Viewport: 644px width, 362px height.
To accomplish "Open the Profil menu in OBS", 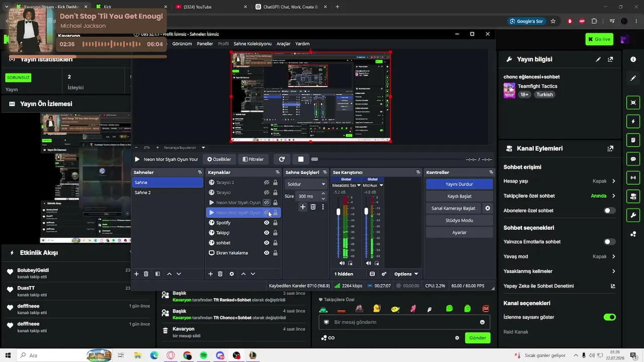I will click(223, 44).
